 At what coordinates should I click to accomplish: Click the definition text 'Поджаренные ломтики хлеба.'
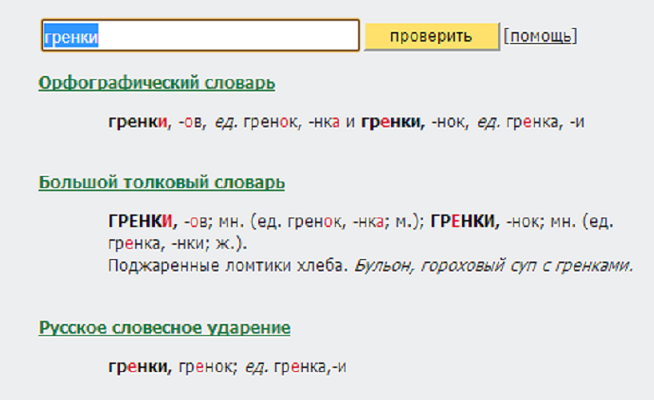pyautogui.click(x=228, y=266)
